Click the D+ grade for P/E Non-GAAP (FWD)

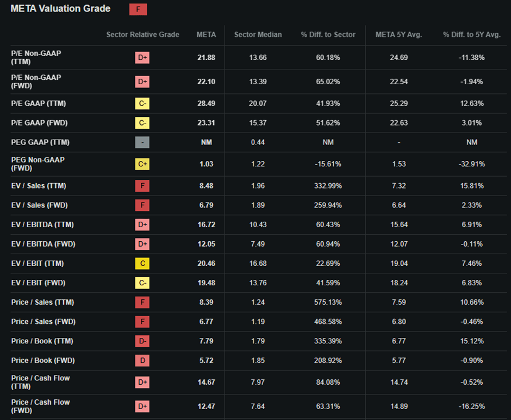tap(142, 82)
